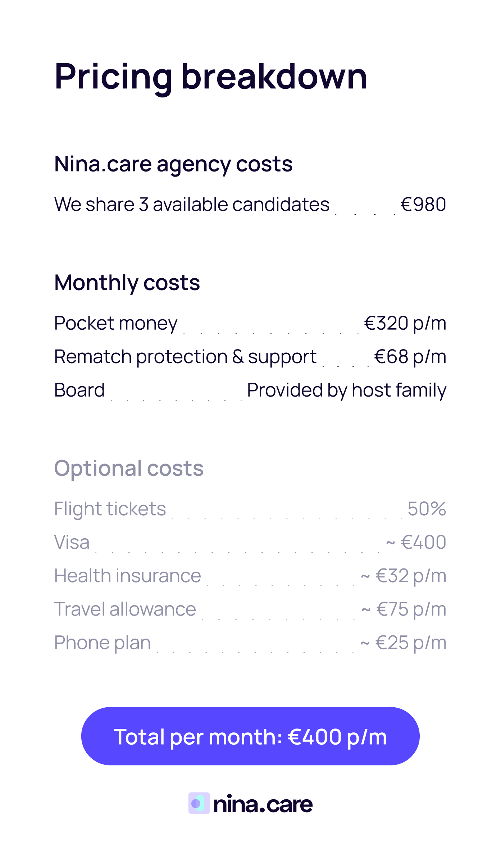The height and width of the screenshot is (868, 501).
Task: Click the Nina.care agency costs heading
Action: coord(173,164)
